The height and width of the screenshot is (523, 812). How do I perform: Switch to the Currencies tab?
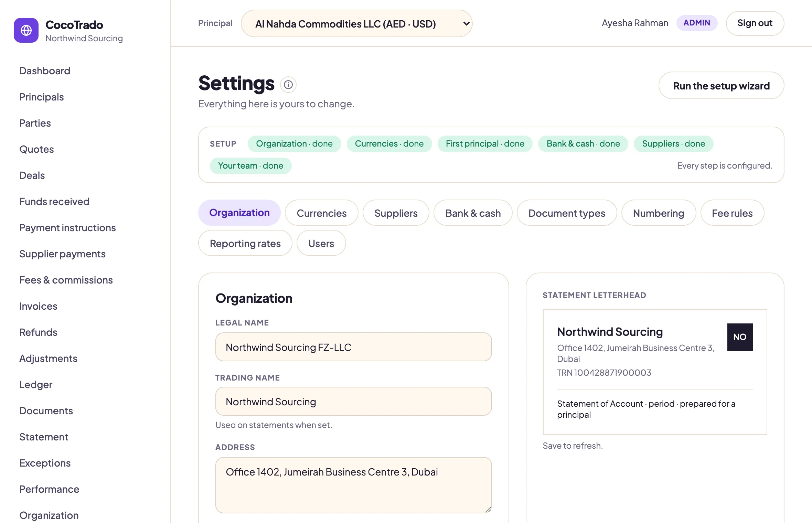click(x=322, y=213)
